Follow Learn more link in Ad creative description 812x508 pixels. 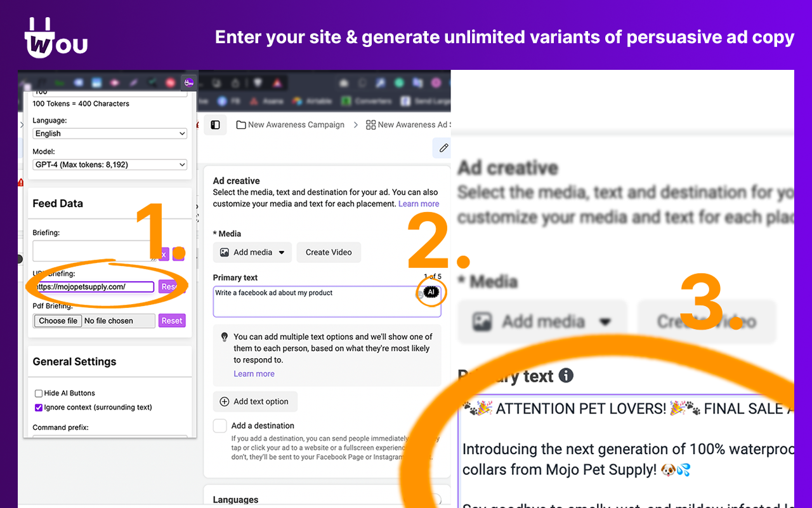419,204
